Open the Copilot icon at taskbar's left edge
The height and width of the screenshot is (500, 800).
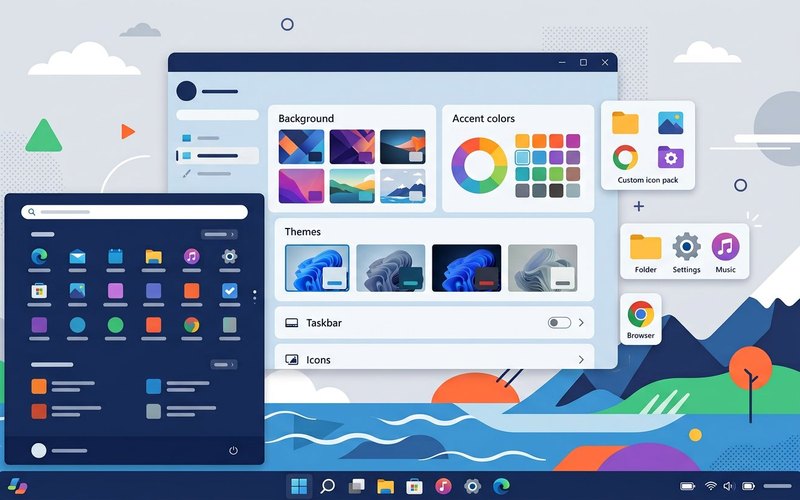coord(18,486)
